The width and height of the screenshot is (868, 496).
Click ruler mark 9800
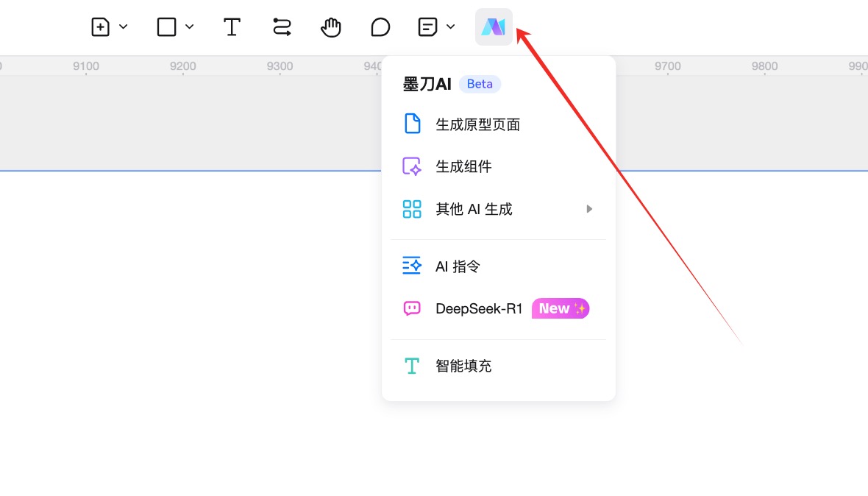point(764,66)
